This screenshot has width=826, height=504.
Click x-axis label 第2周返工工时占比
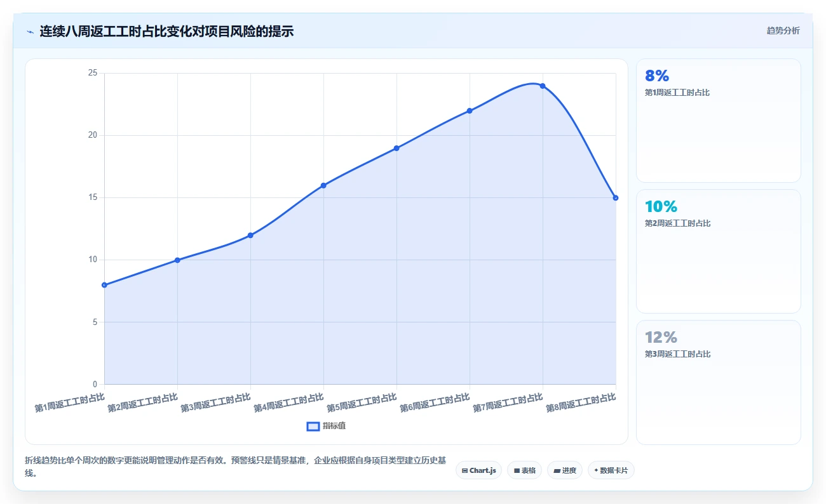pos(143,403)
